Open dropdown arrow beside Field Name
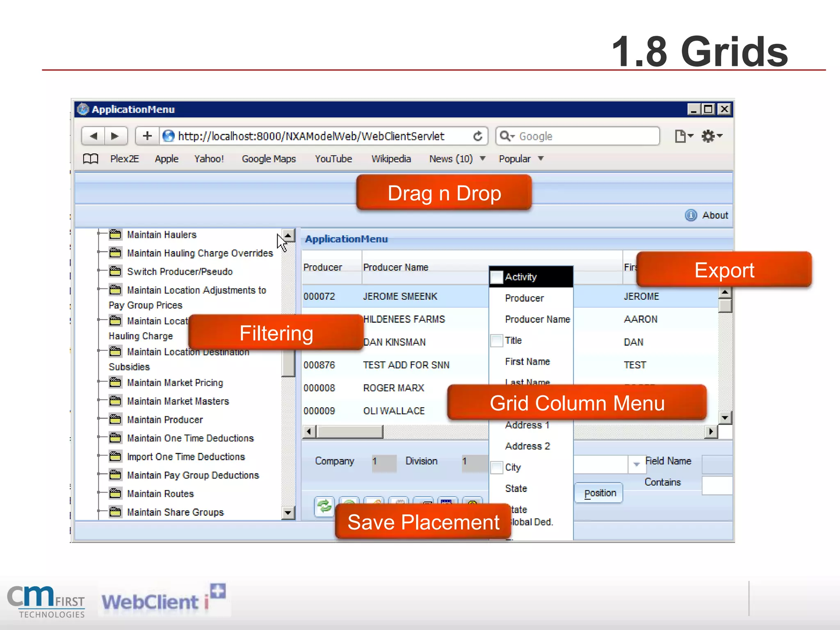This screenshot has width=840, height=630. (636, 464)
